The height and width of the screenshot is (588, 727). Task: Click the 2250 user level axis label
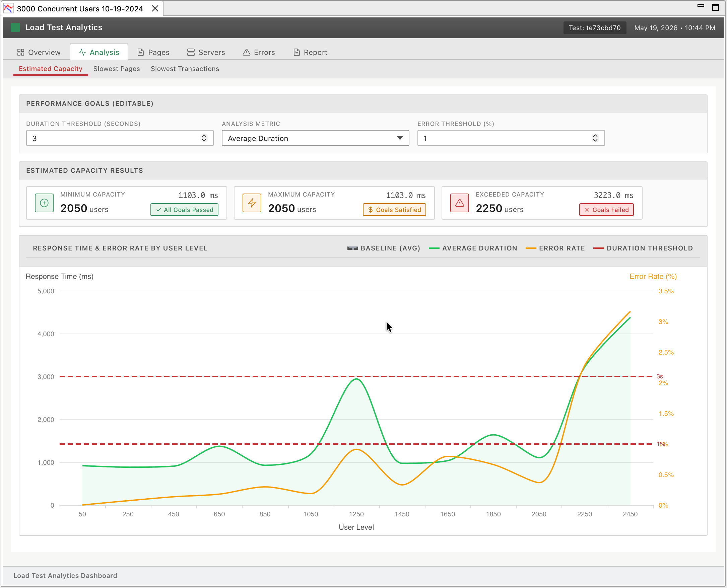[x=585, y=514]
